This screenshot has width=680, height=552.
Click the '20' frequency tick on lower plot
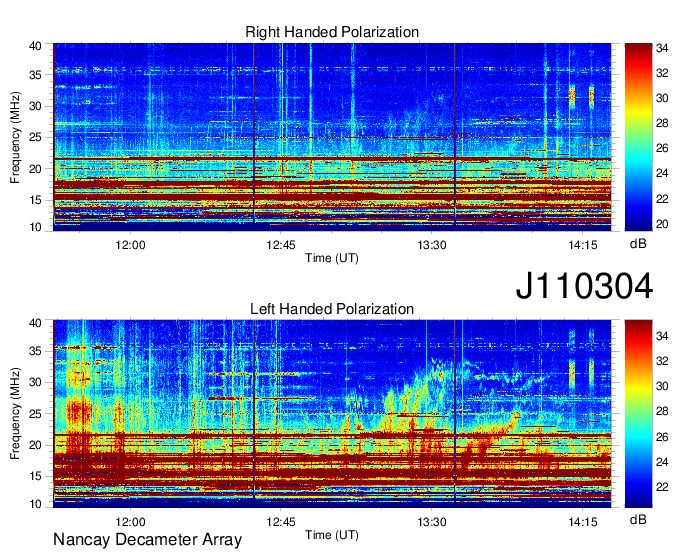(35, 446)
